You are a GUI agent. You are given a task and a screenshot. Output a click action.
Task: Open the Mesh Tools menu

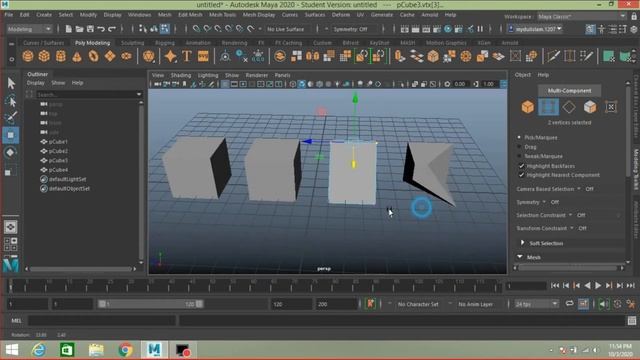(222, 15)
